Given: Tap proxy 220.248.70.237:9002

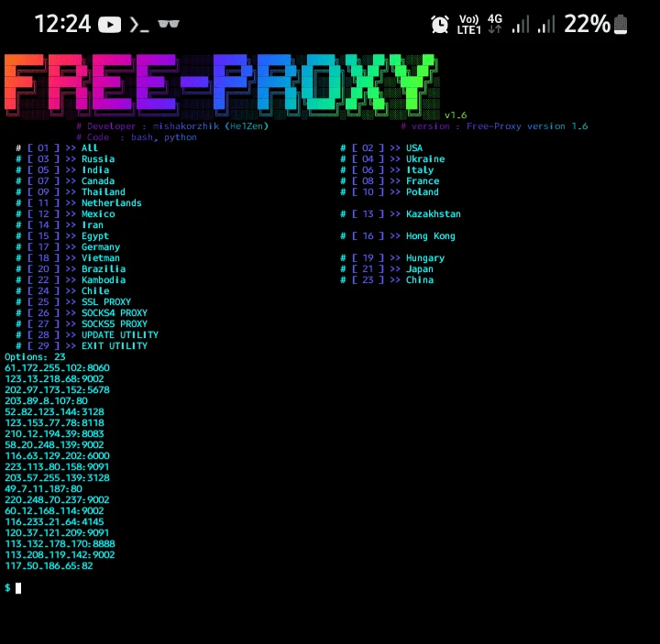Looking at the screenshot, I should (x=57, y=500).
